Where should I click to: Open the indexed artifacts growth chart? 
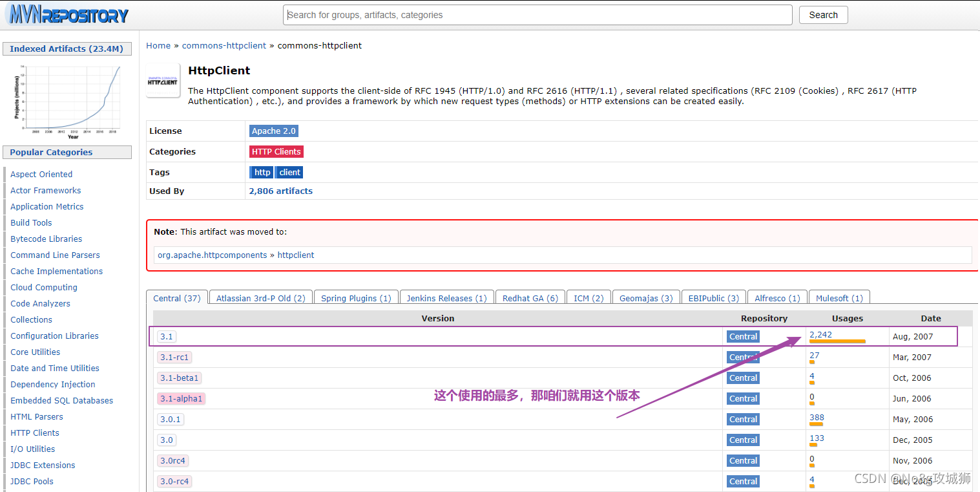coord(67,102)
